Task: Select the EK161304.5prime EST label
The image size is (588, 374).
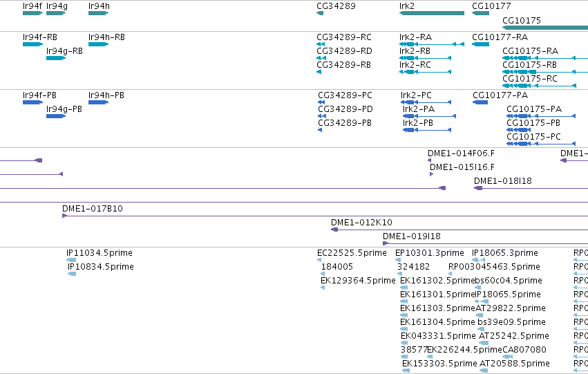Action: (437, 323)
